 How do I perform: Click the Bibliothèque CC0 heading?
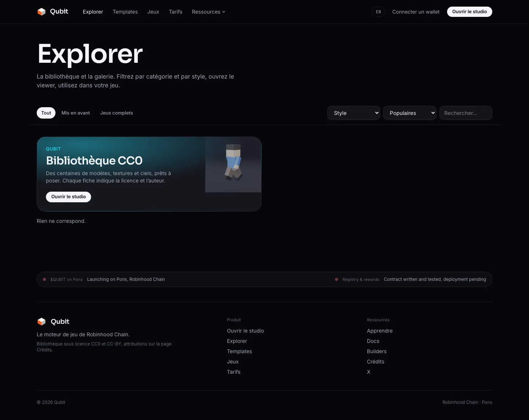(94, 160)
